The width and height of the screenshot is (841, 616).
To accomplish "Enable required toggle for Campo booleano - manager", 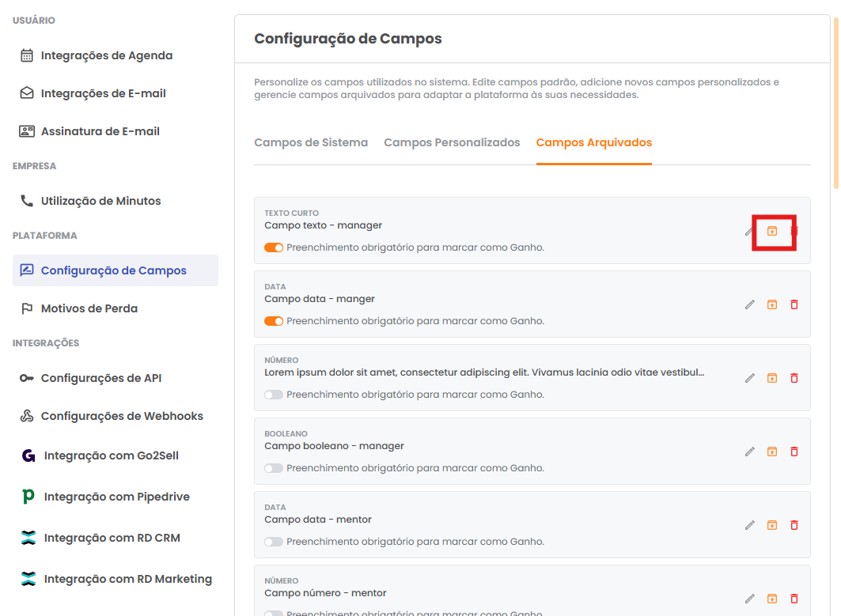I will coord(274,468).
